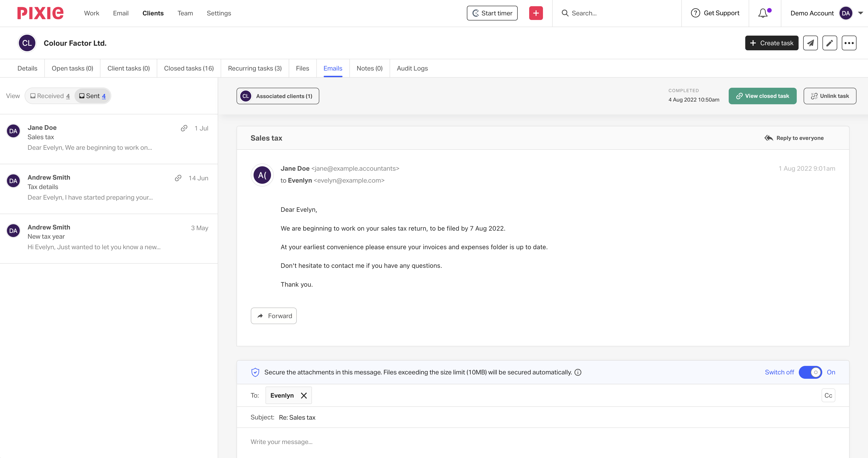The width and height of the screenshot is (868, 458).
Task: Click the info icon beside secure attachments text
Action: point(578,372)
